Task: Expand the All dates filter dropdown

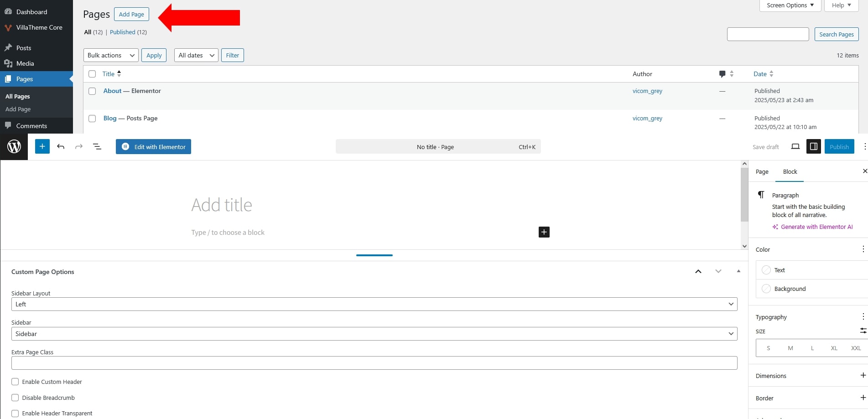Action: pos(196,55)
